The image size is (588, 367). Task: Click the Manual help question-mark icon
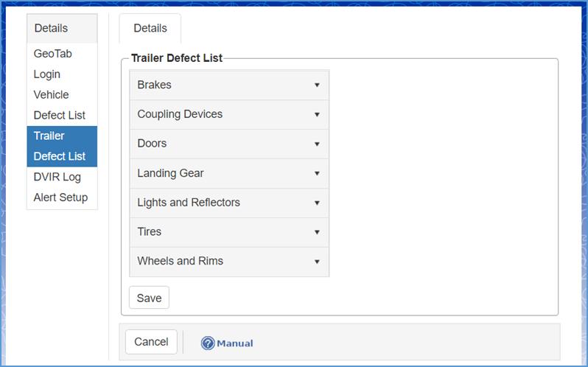(208, 343)
